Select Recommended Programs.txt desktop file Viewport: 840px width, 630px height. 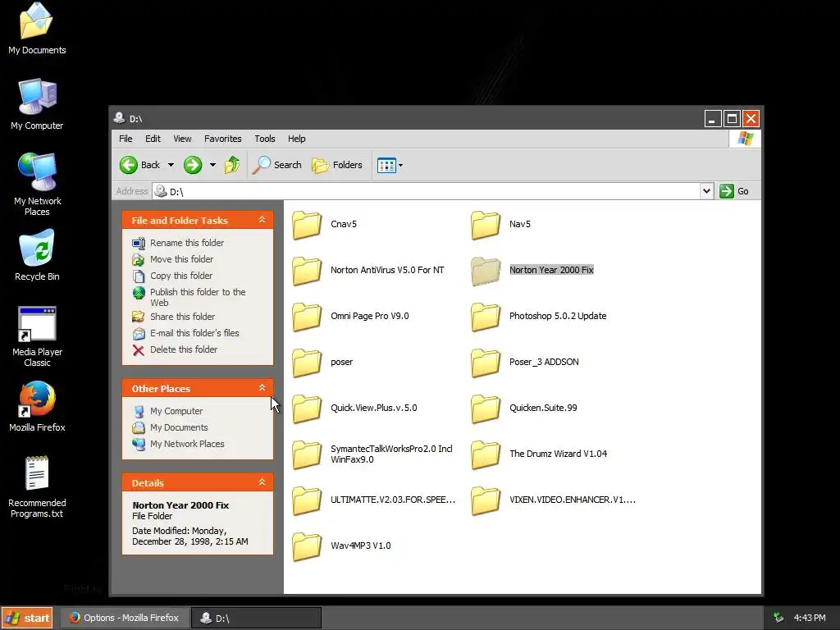point(37,473)
